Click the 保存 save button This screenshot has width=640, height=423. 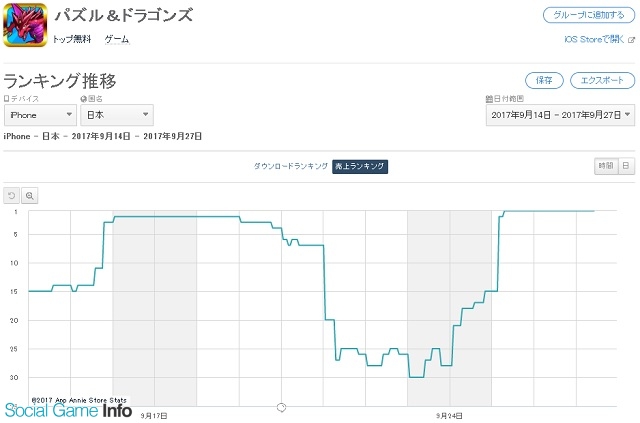(544, 80)
